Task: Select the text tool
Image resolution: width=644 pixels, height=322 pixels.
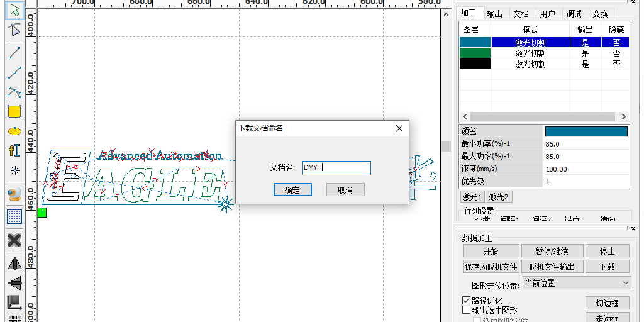Action: point(15,150)
